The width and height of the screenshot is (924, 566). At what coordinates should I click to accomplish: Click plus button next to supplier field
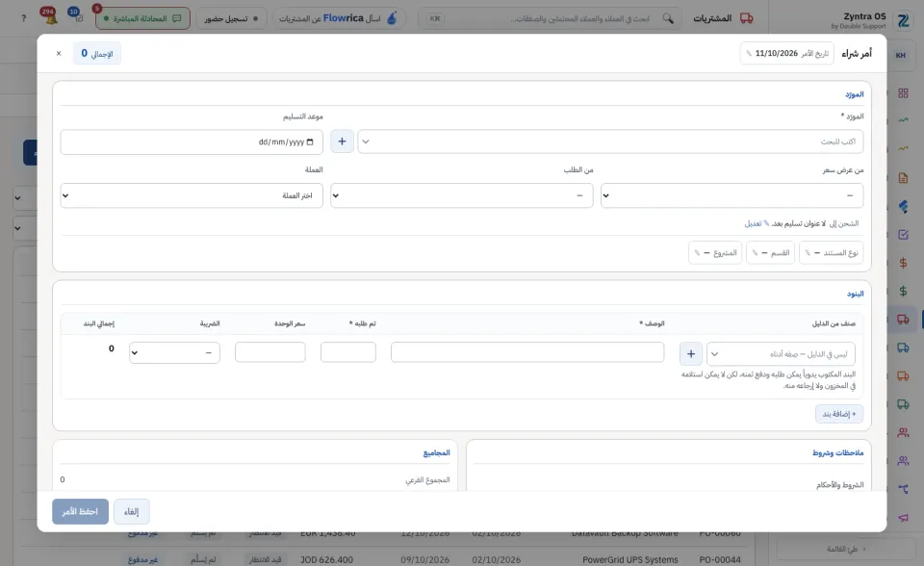tap(342, 141)
